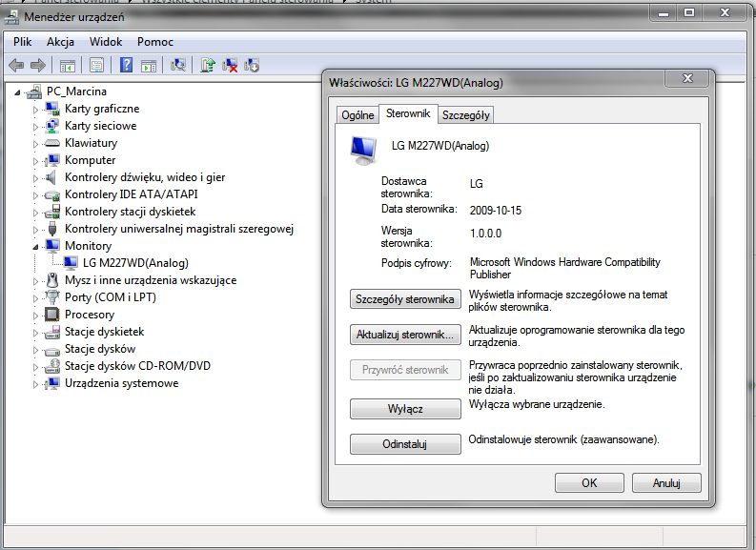Expand the Klawiatury node

[35, 144]
